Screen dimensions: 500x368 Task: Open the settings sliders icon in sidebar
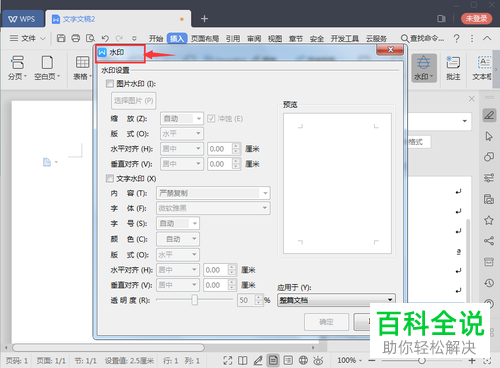(489, 178)
